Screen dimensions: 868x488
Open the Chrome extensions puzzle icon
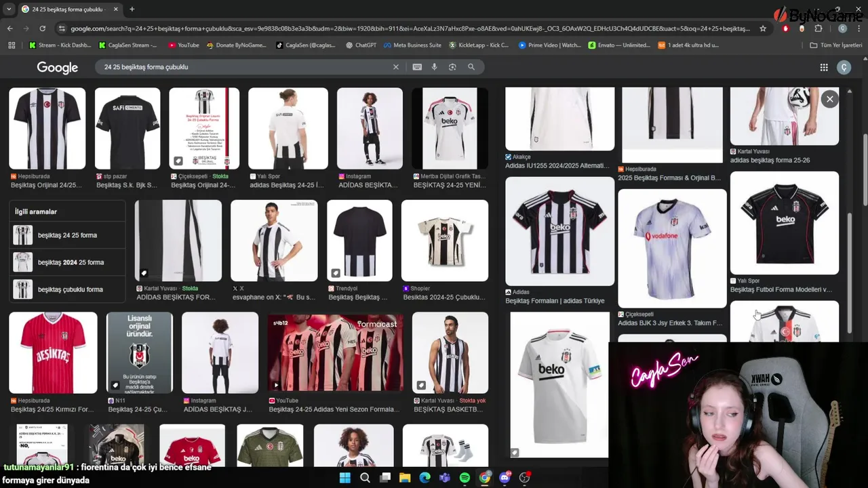[818, 28]
